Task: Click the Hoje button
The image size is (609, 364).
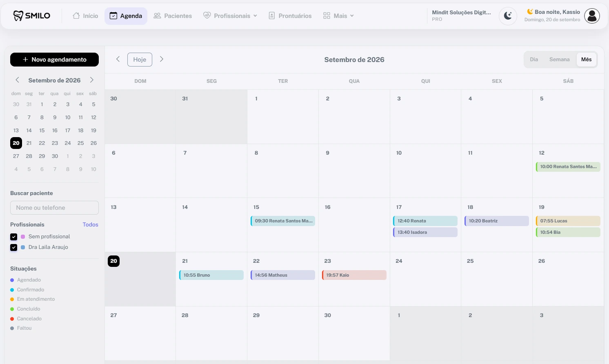Action: (x=140, y=60)
